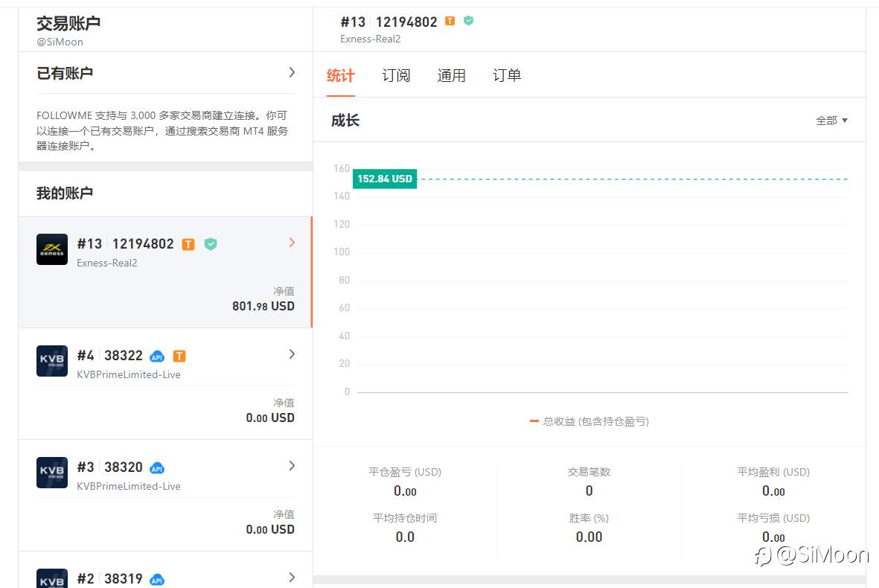Click the 平均亏损 (USD) stat label
Screen dimensions: 879x588
pos(773,518)
